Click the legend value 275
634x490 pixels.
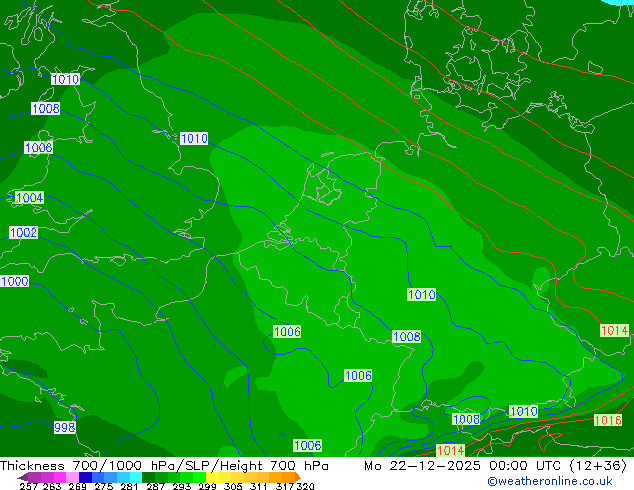pos(104,486)
